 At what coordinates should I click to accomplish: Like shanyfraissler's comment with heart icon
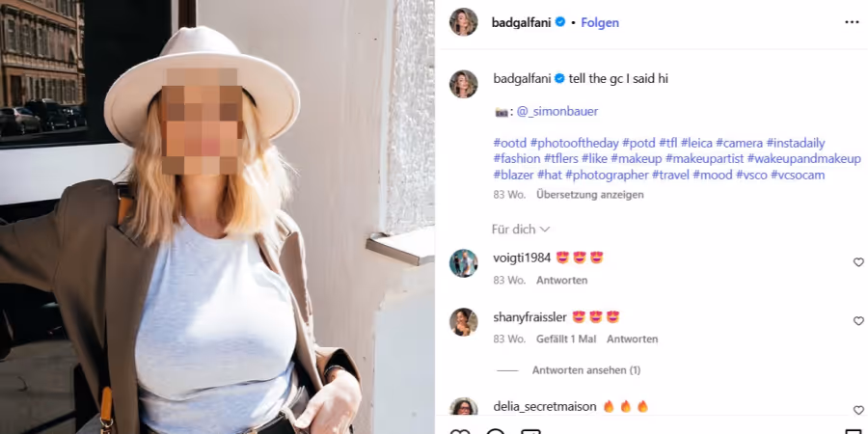(858, 321)
